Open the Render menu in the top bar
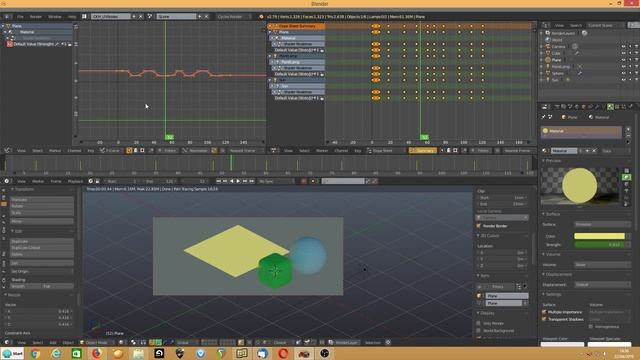This screenshot has width=640, height=360. [x=36, y=17]
